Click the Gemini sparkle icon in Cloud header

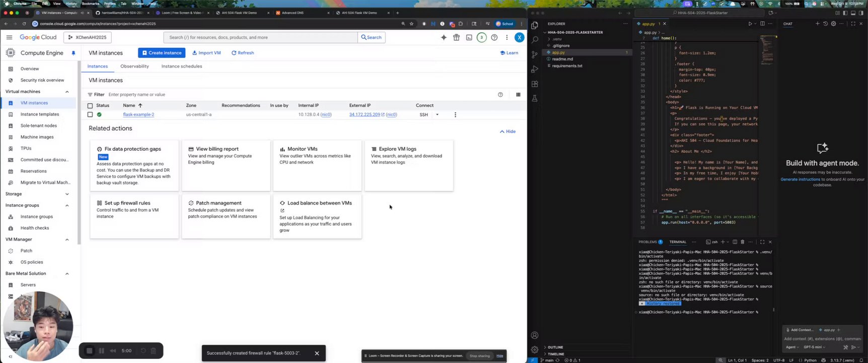coord(444,37)
